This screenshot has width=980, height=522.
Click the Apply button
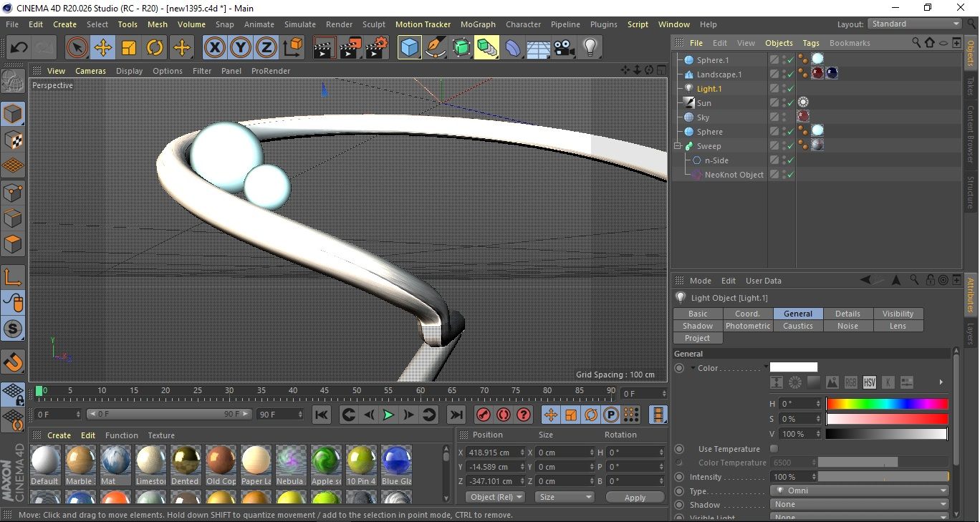[x=635, y=497]
